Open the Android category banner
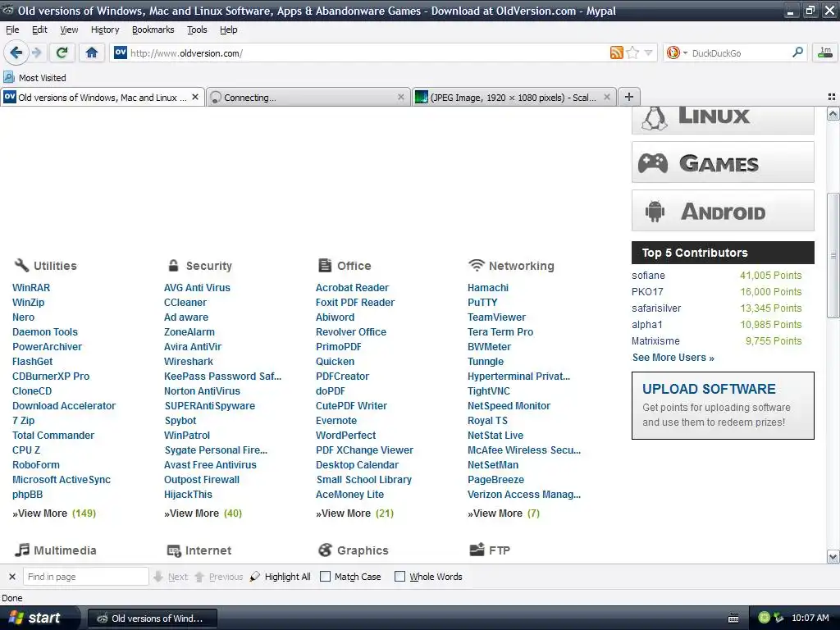 723,211
